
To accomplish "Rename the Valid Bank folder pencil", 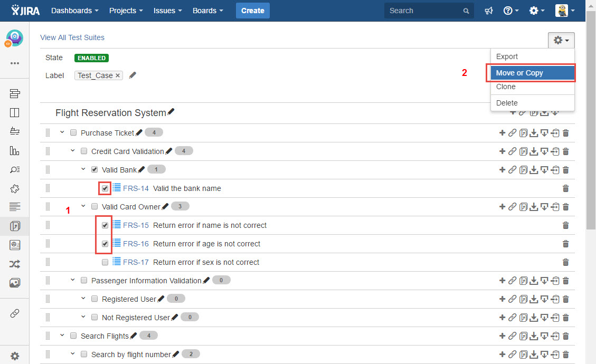I will click(141, 169).
